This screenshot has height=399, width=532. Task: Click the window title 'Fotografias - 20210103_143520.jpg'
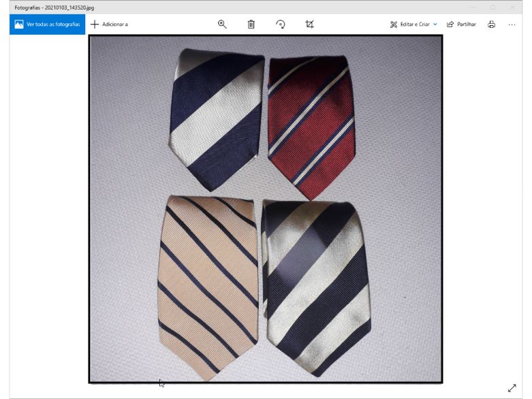(x=54, y=7)
